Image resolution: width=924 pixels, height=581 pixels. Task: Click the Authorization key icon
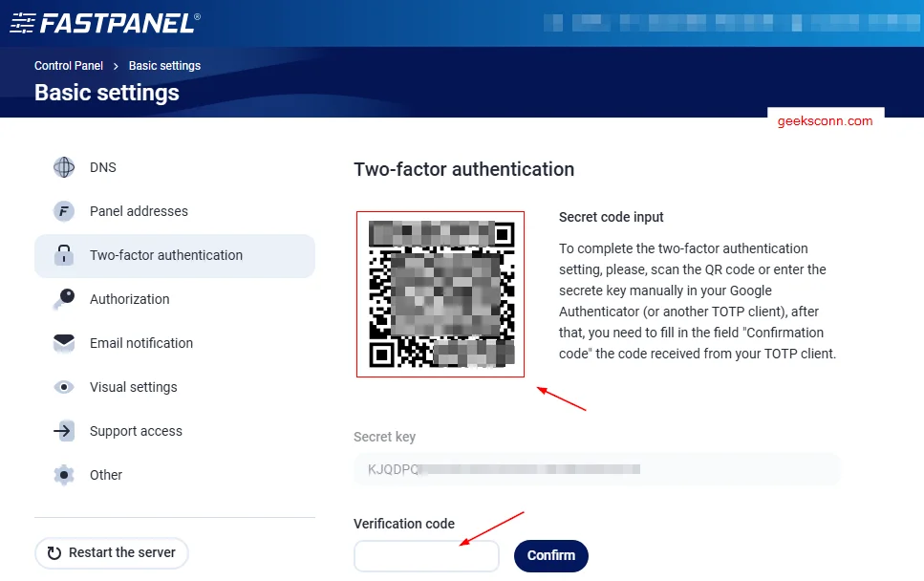tap(63, 299)
